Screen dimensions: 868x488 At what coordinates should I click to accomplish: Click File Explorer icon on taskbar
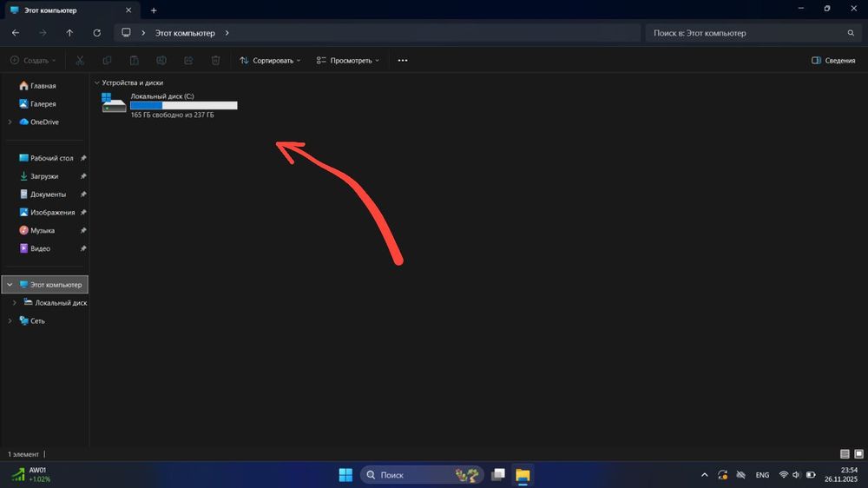pyautogui.click(x=523, y=475)
